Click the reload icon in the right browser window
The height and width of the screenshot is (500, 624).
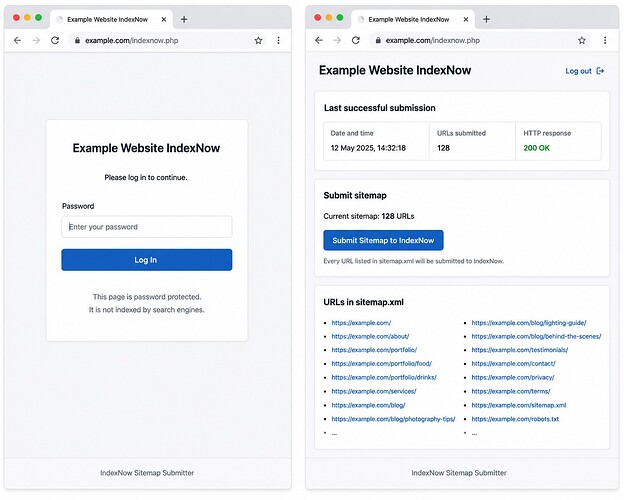click(x=356, y=40)
